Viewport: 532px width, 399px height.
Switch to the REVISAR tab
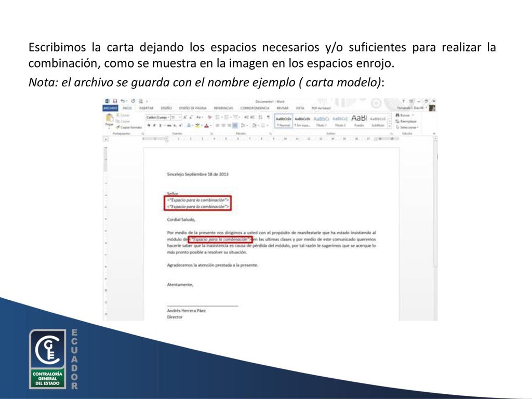pos(283,108)
